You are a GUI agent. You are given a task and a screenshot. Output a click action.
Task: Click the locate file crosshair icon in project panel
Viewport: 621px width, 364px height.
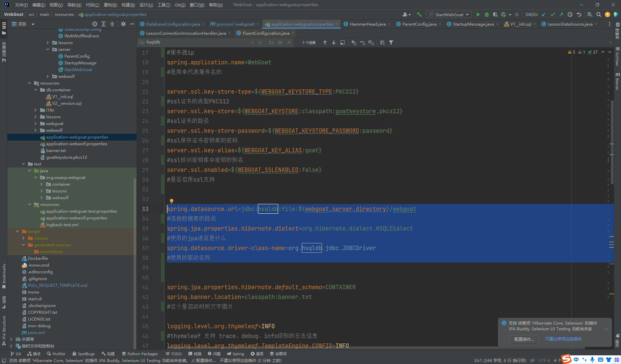[x=95, y=24]
